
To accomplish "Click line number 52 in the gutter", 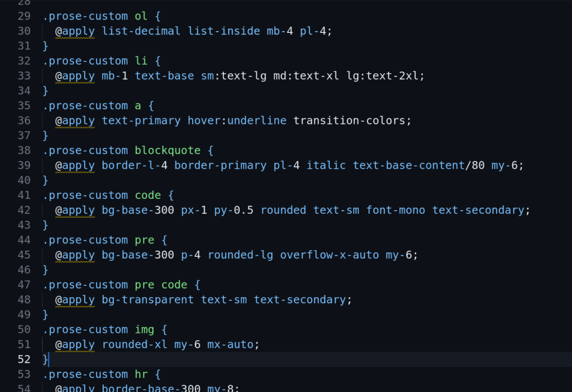I will pyautogui.click(x=23, y=359).
